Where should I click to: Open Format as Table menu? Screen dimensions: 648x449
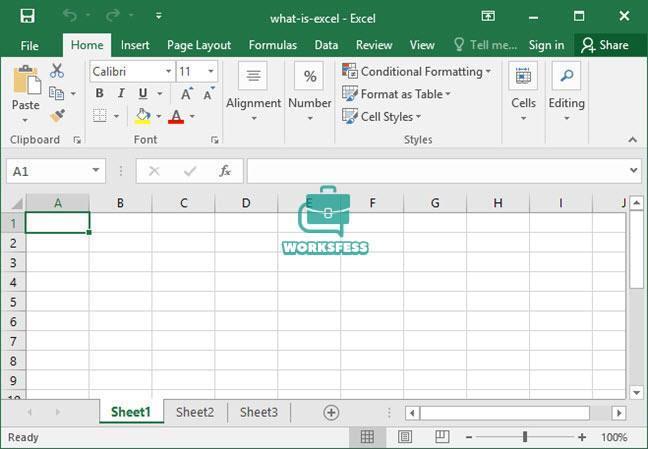click(396, 94)
